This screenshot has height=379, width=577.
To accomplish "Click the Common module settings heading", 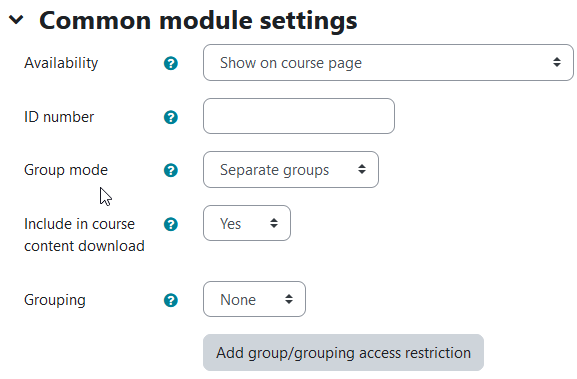I will (x=198, y=20).
